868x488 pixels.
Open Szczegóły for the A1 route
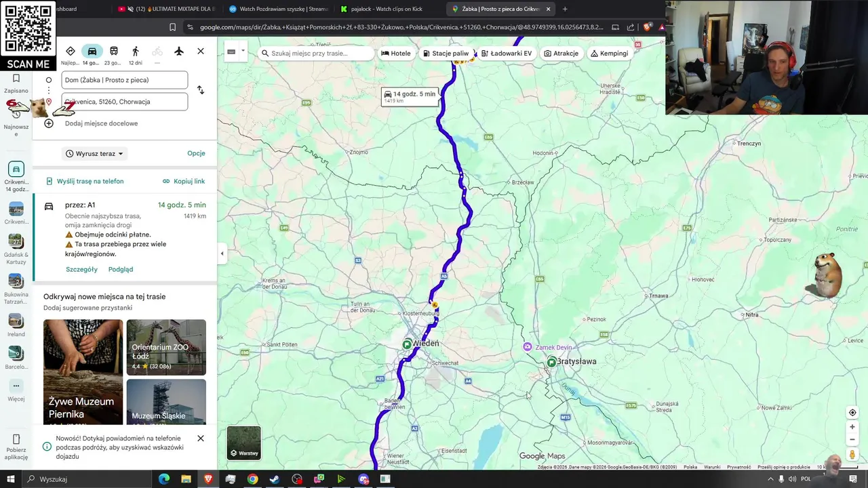click(81, 269)
